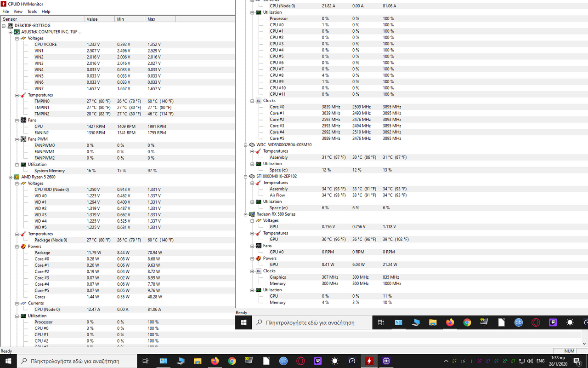Click the volume speaker icon in system tray
588x368 pixels.
(530, 361)
